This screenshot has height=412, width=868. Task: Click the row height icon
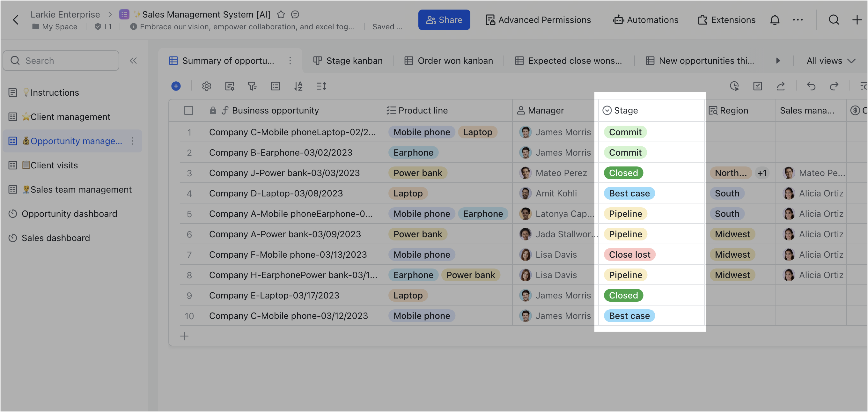coord(321,86)
